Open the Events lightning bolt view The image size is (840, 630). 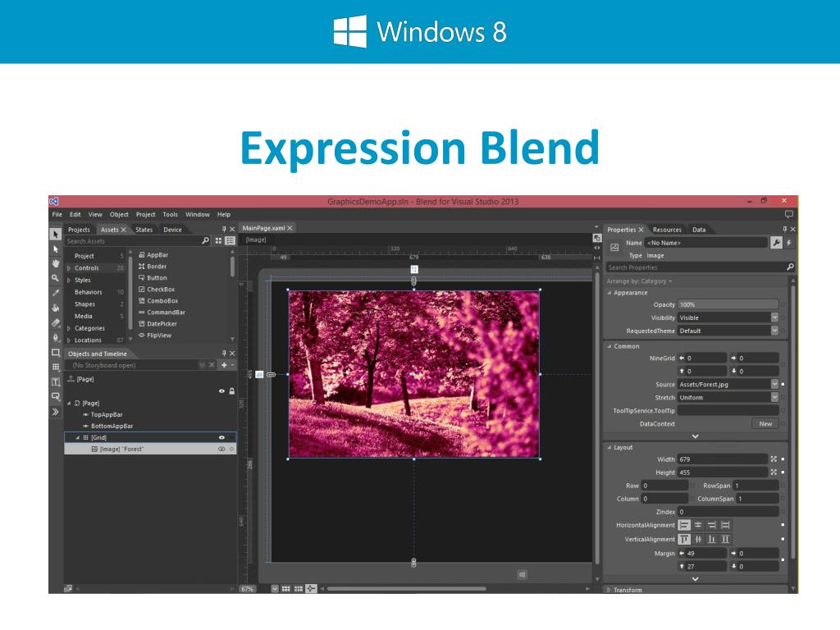click(x=789, y=243)
